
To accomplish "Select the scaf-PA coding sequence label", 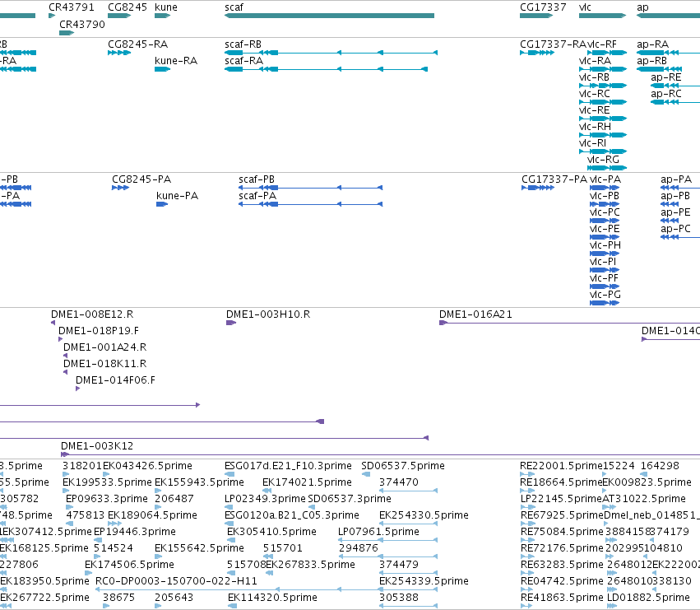I will pyautogui.click(x=257, y=195).
